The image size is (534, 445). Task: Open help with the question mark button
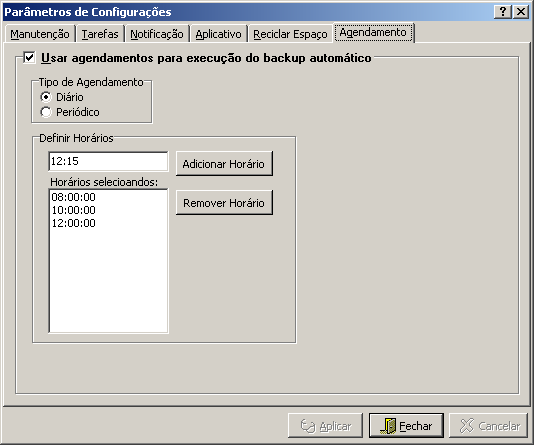[502, 12]
